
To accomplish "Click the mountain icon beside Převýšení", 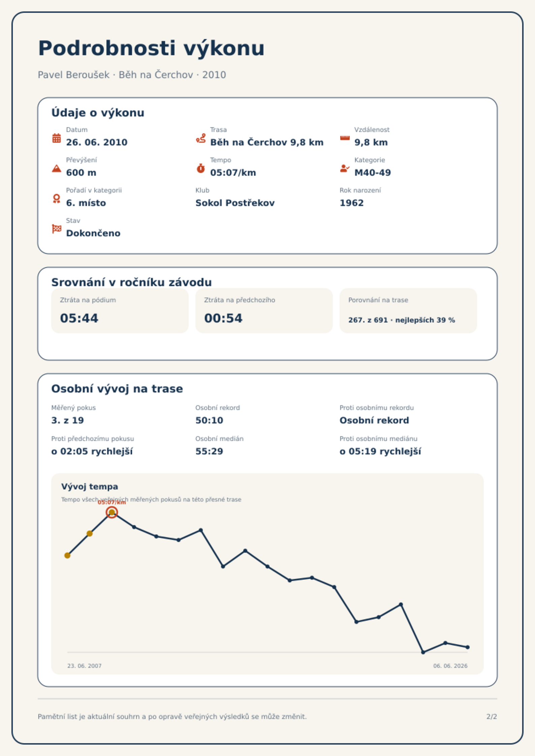I will click(57, 168).
